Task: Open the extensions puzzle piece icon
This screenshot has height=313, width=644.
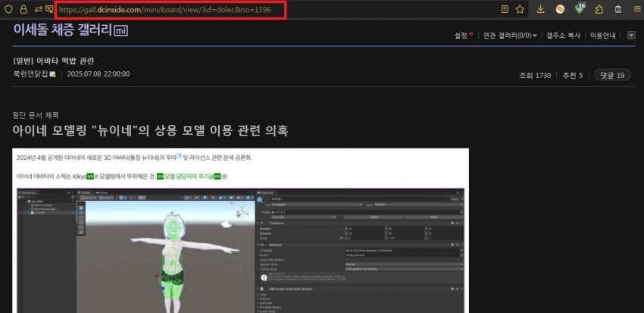Action: click(x=599, y=9)
